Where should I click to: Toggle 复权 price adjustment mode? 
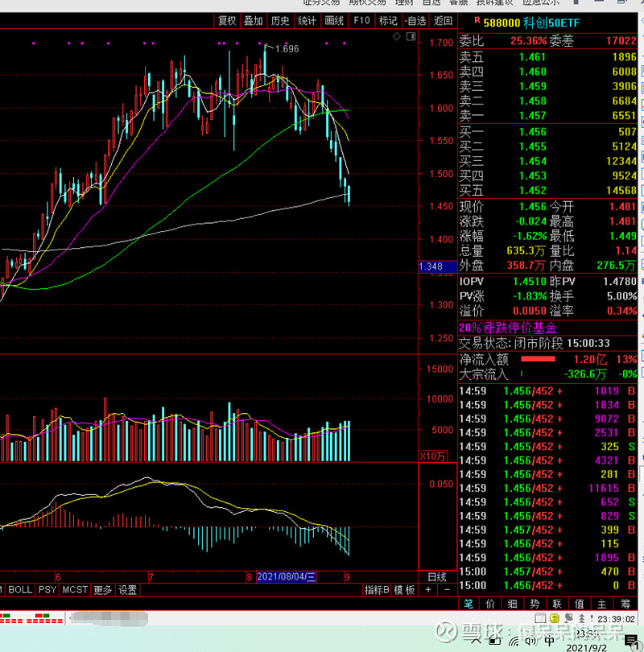(226, 23)
